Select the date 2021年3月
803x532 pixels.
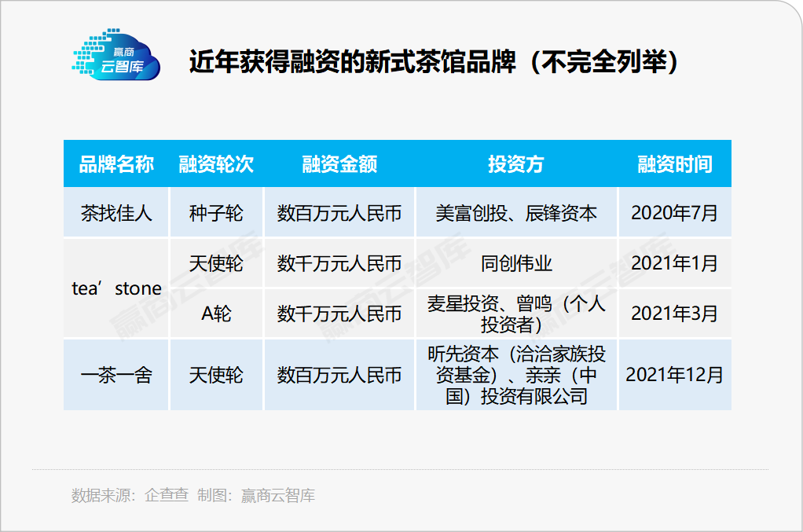(x=675, y=314)
